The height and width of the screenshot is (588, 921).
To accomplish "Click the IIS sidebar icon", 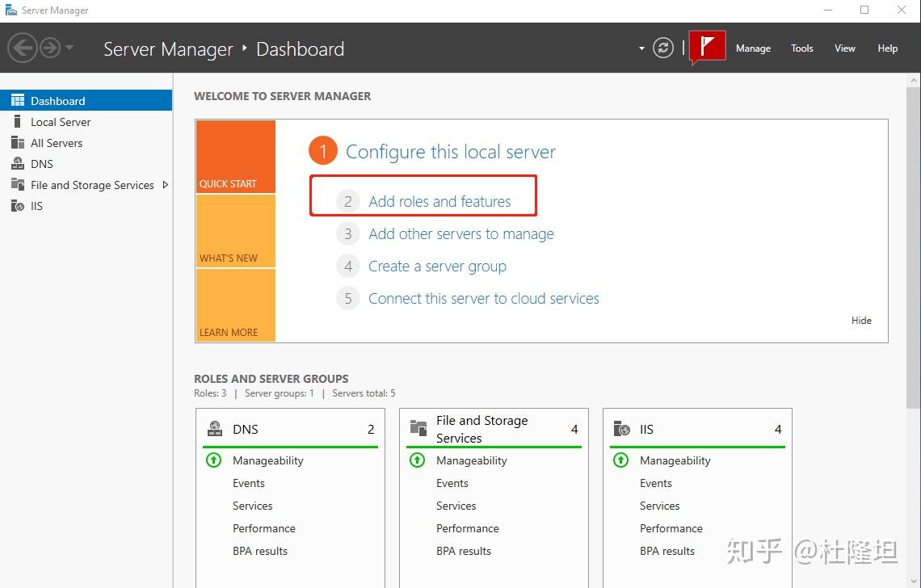I will tap(18, 206).
